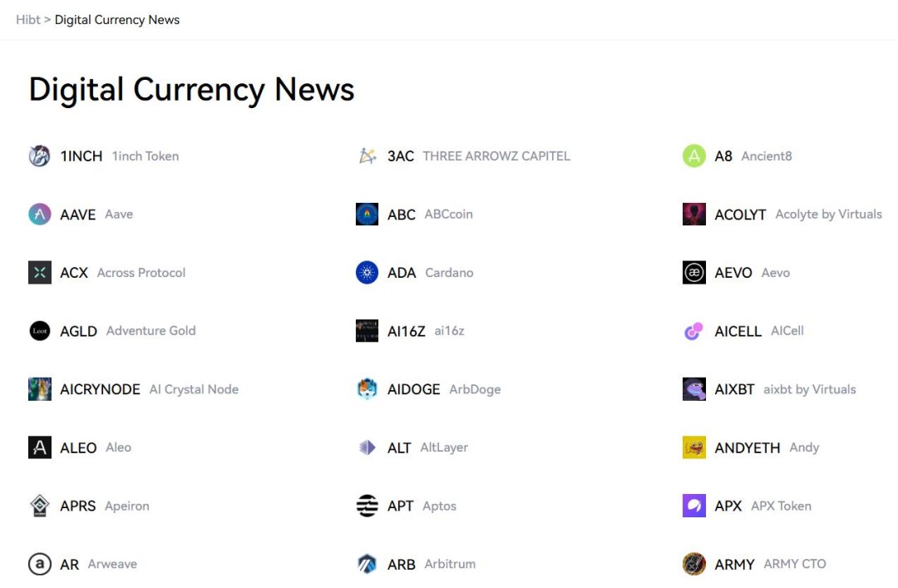Click the ACX Across Protocol icon
Image resolution: width=898 pixels, height=588 pixels.
point(40,273)
